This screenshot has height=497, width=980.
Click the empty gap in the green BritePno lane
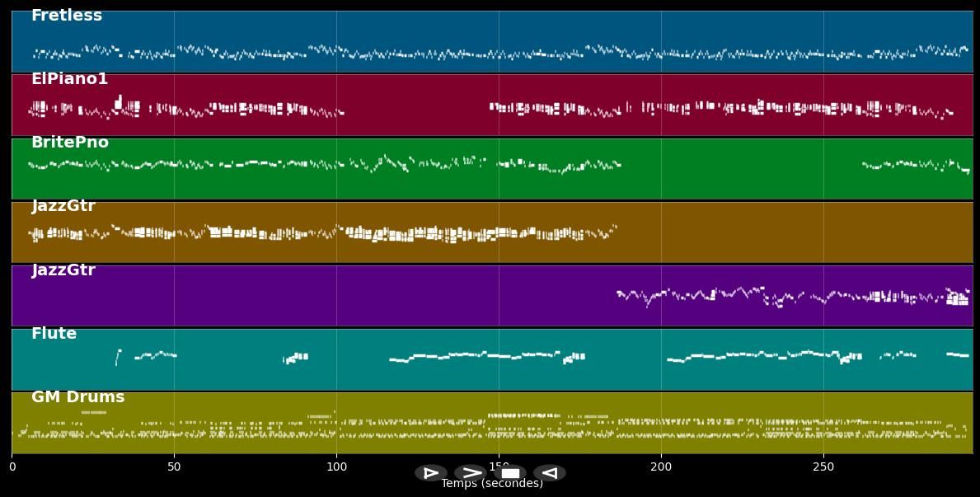pyautogui.click(x=742, y=169)
